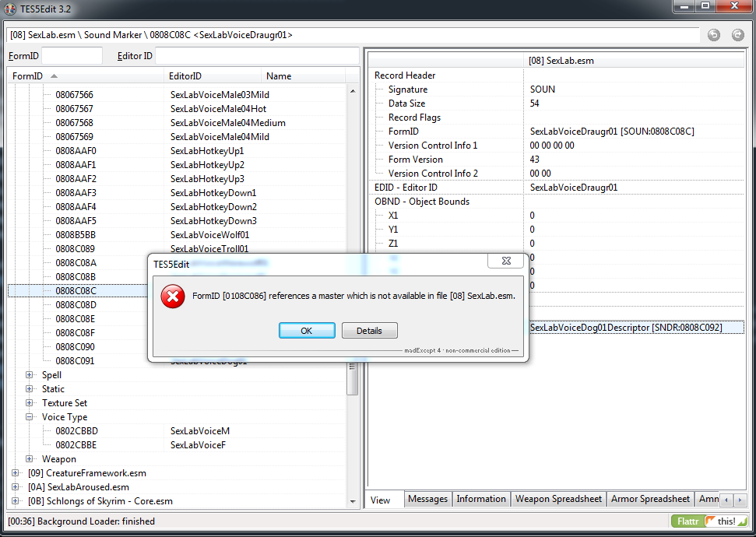Click the SexLabVoiceDog01Descriptor value cell
Screen dimensions: 756x537
click(x=635, y=328)
